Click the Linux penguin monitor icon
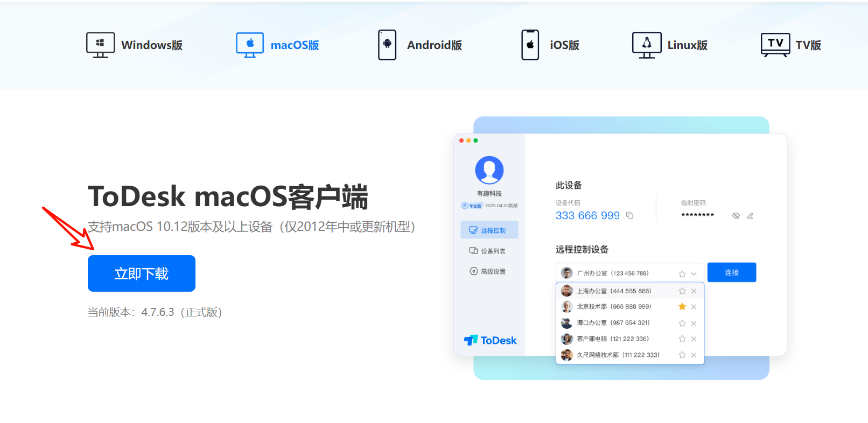The width and height of the screenshot is (868, 423). 646,45
